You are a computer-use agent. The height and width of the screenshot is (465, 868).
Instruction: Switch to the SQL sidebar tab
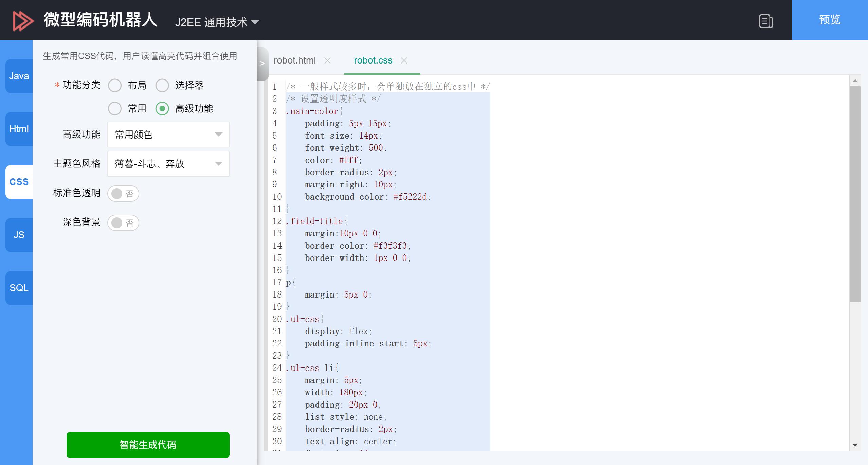pyautogui.click(x=19, y=288)
